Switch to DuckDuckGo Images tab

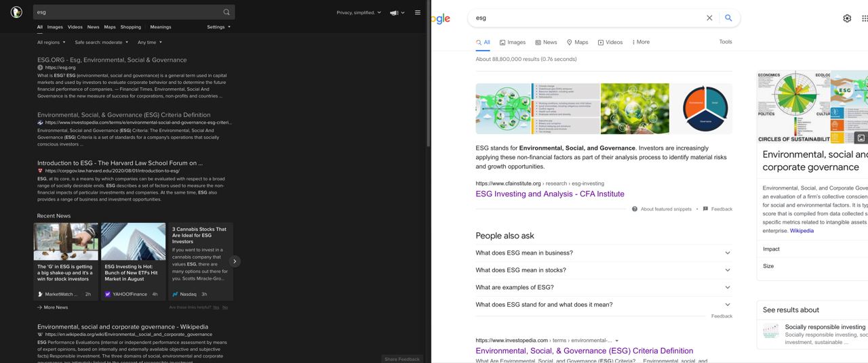coord(55,27)
